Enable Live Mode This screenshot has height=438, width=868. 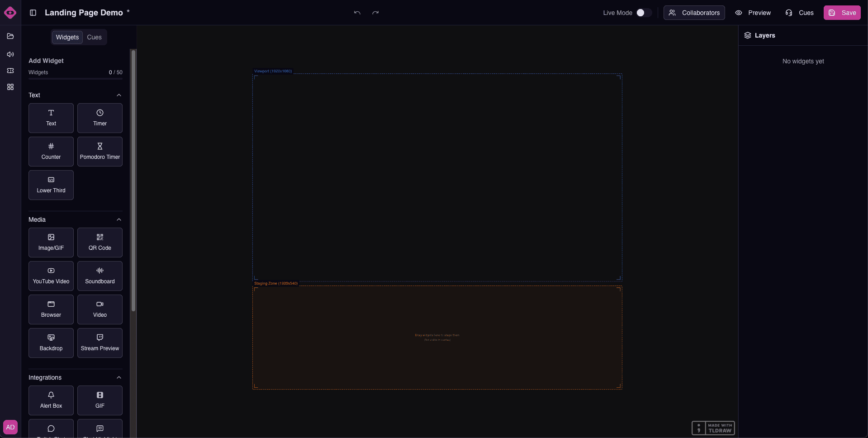point(644,13)
